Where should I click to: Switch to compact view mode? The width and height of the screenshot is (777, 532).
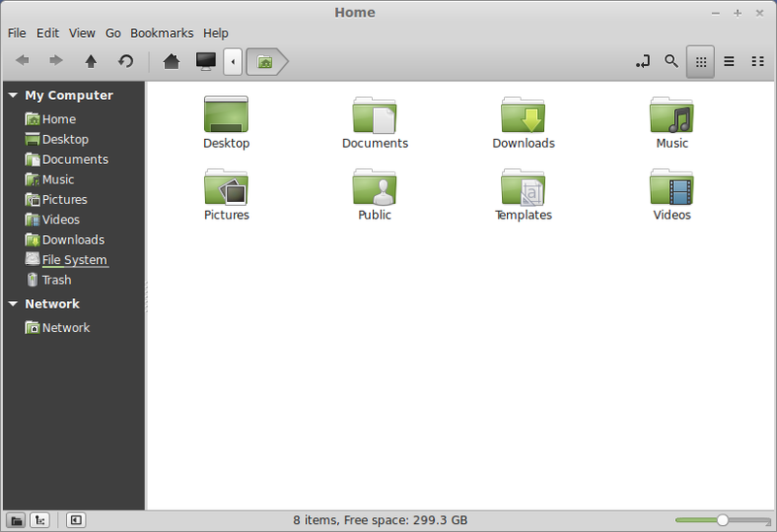758,61
